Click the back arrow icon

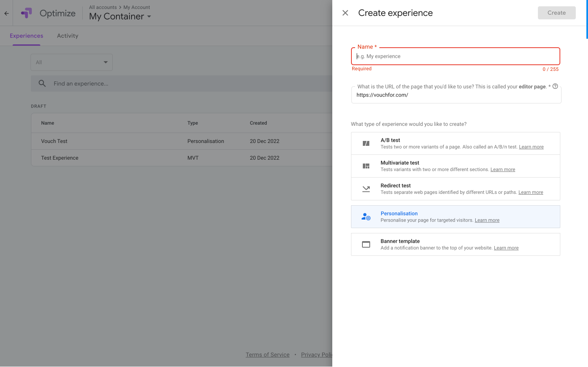point(7,13)
